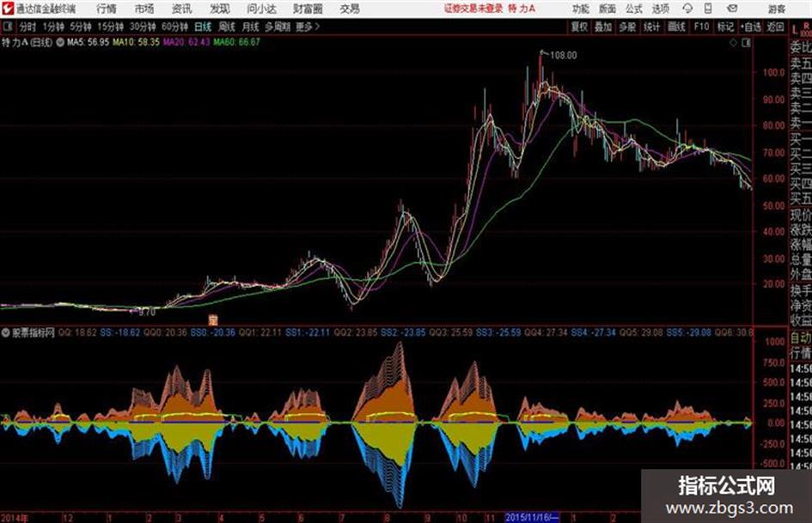Viewport: 812px width, 523px height.
Task: Click the 股票指标网 indicator name
Action: point(34,332)
